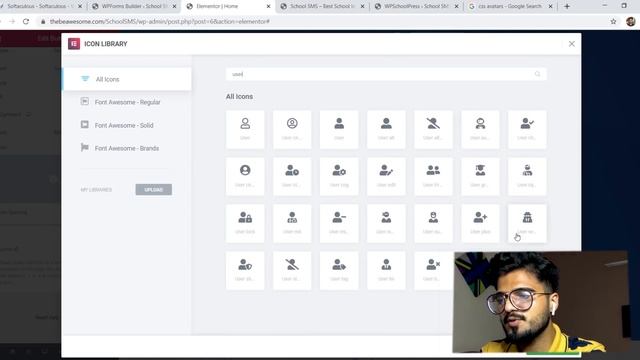The height and width of the screenshot is (360, 640).
Task: Choose the User tag icon
Action: coord(339,271)
